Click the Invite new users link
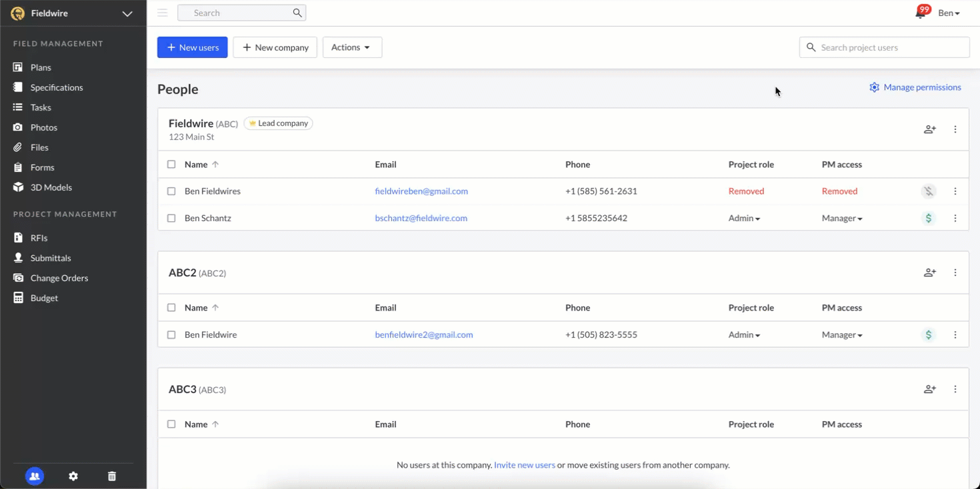Screen dimensions: 980x489 tap(524, 465)
